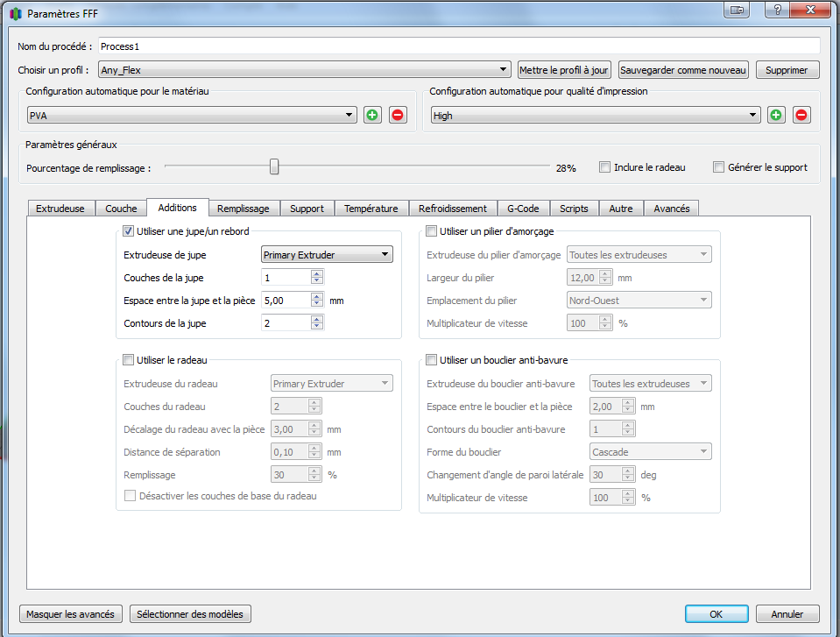Image resolution: width=840 pixels, height=637 pixels.
Task: Open the Support tab
Action: click(307, 209)
